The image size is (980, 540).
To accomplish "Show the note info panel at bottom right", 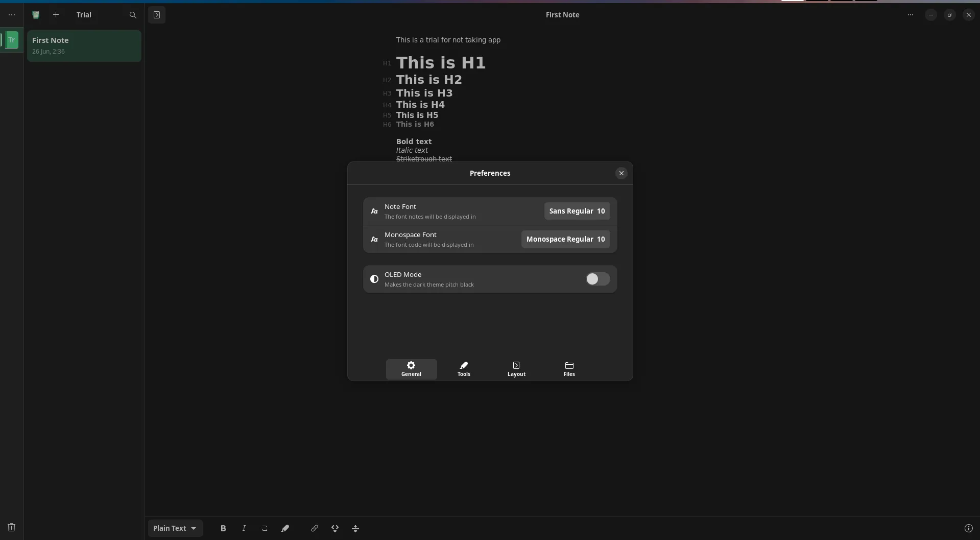I will click(968, 528).
